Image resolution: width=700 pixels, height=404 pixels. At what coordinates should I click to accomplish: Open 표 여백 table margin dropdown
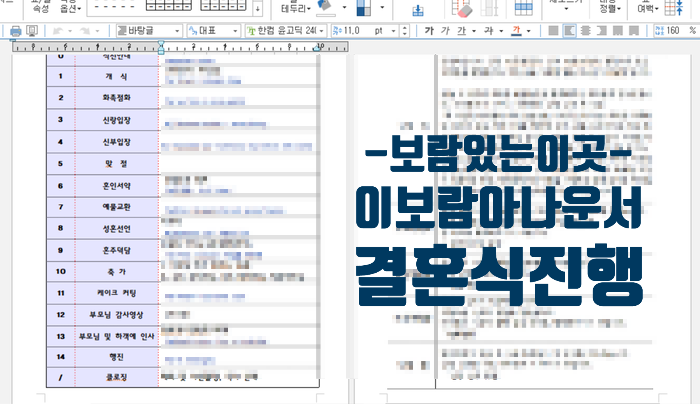(647, 8)
